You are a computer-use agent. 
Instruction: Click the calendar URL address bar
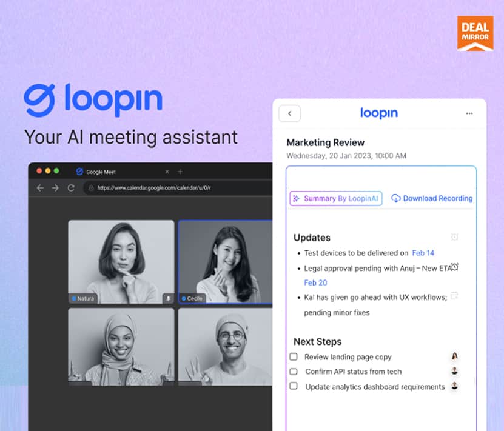(x=176, y=188)
